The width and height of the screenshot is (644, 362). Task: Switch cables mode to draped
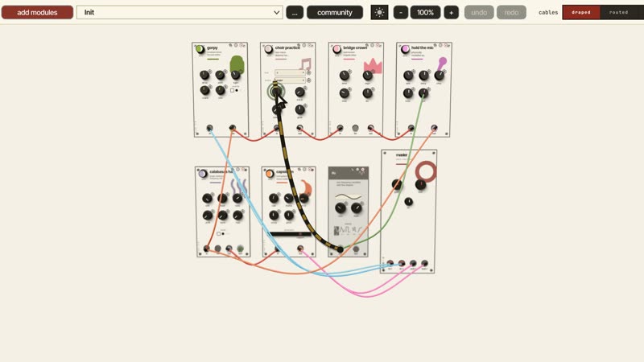pos(580,12)
